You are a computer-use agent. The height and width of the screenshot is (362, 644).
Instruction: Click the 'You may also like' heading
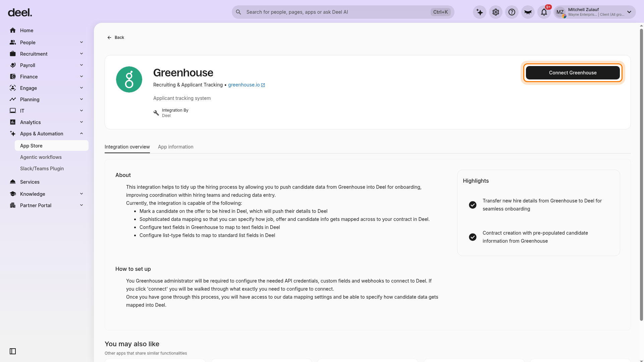132,344
